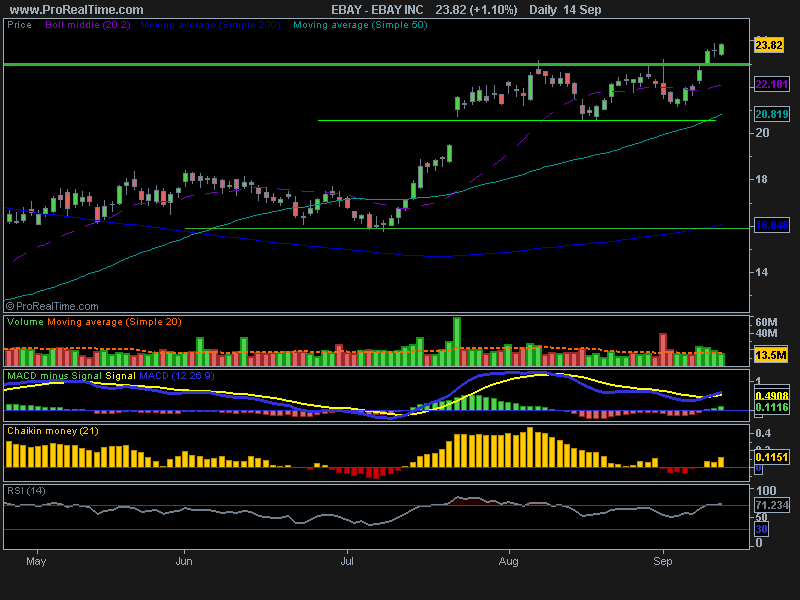The width and height of the screenshot is (800, 600).
Task: Select Jul on the time axis
Action: [x=347, y=562]
